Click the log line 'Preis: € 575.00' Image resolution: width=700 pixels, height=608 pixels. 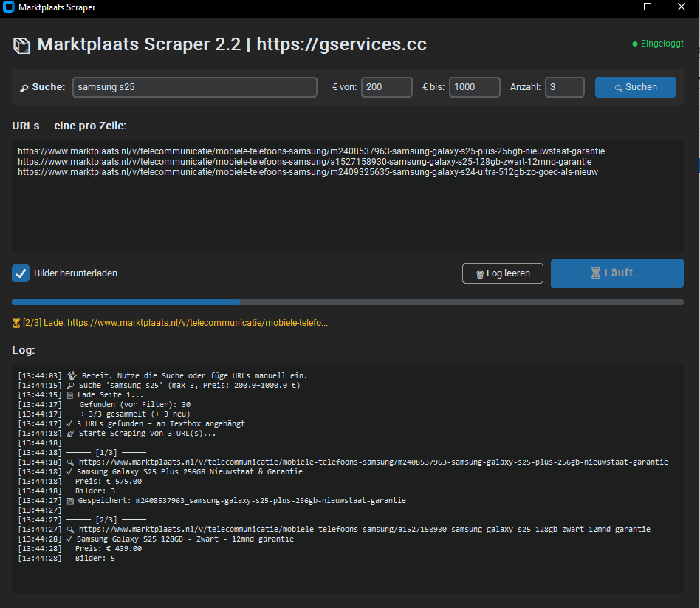point(80,481)
